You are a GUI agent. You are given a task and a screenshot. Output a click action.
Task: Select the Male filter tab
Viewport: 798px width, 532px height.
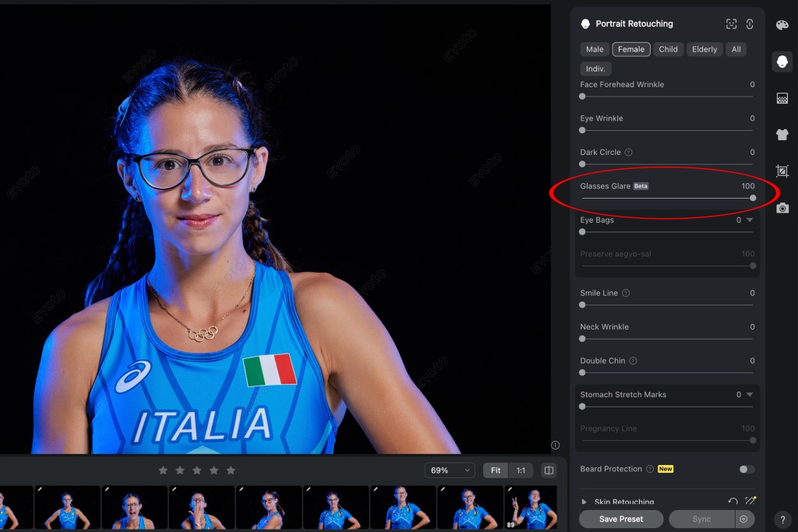(x=595, y=49)
